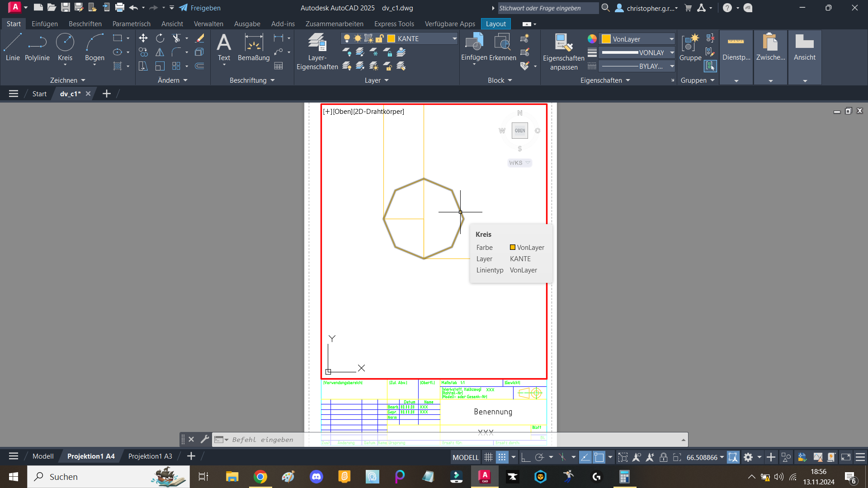Viewport: 868px width, 488px height.
Task: Select the Polylinie tool
Action: [x=37, y=47]
